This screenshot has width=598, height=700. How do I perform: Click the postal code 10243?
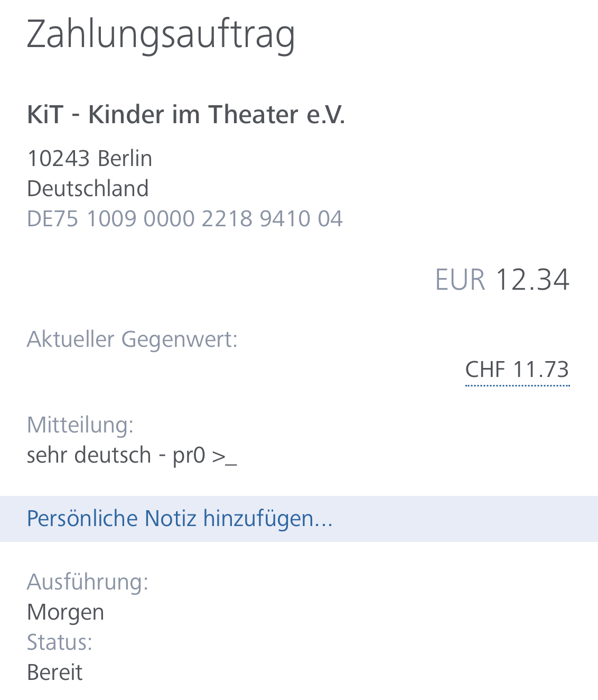click(x=59, y=159)
